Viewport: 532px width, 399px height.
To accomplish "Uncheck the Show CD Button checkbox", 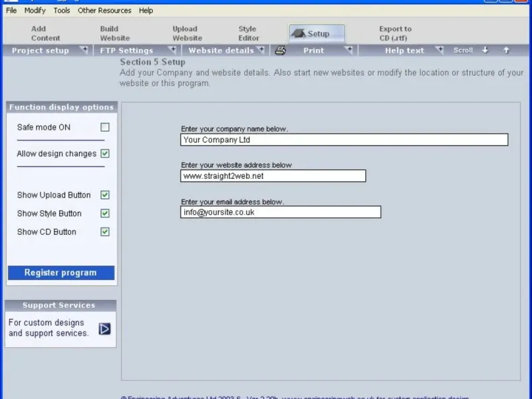I will pyautogui.click(x=105, y=231).
